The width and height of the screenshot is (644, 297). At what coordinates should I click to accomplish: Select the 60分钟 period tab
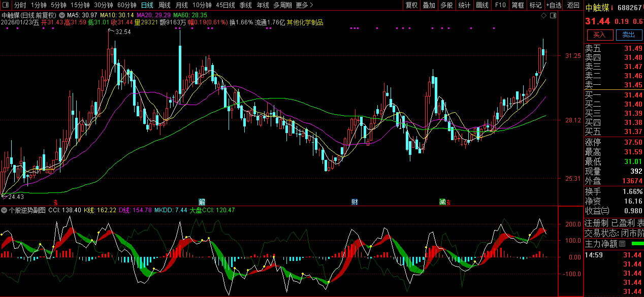[x=126, y=5]
